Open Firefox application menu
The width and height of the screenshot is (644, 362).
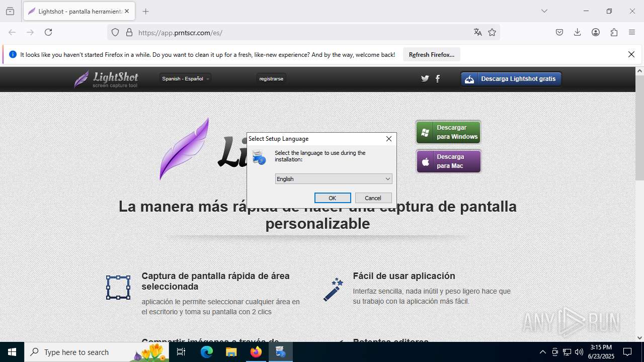click(x=632, y=32)
